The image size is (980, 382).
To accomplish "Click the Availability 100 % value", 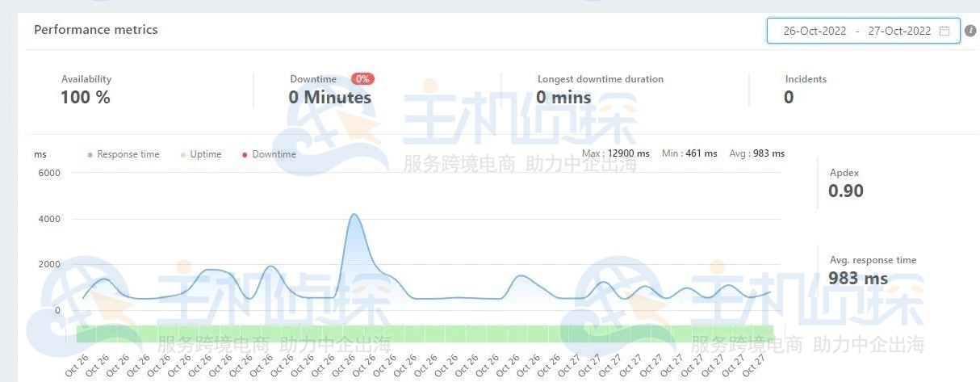I will [x=86, y=98].
